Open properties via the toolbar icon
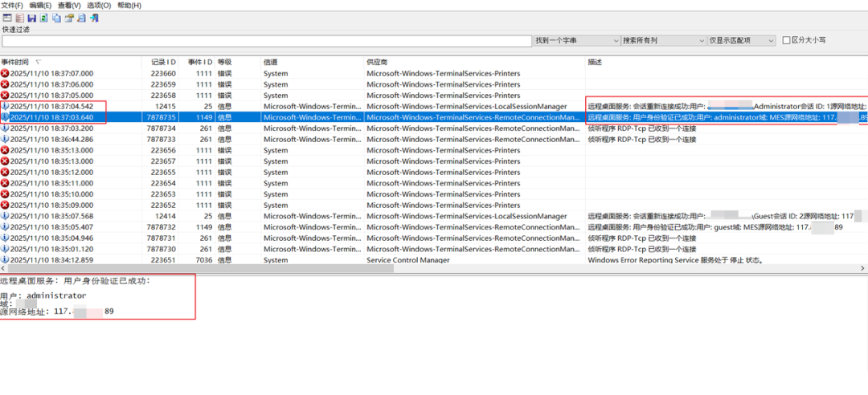Screen dimensions: 868x395 coord(69,18)
